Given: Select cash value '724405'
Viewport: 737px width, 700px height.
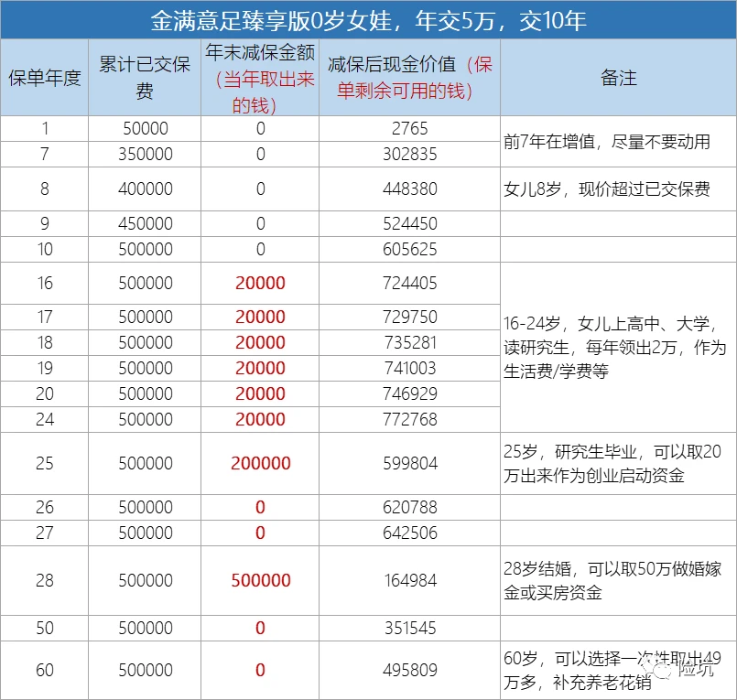Looking at the screenshot, I should 410,284.
